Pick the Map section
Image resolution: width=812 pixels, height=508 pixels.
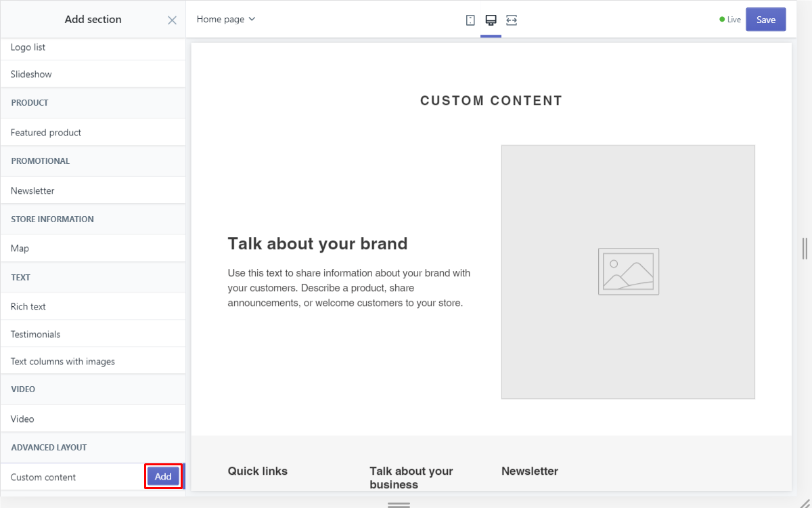[93, 249]
